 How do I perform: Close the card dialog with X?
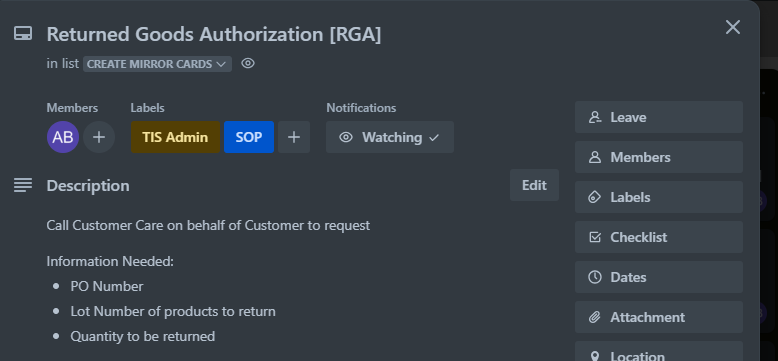click(732, 27)
